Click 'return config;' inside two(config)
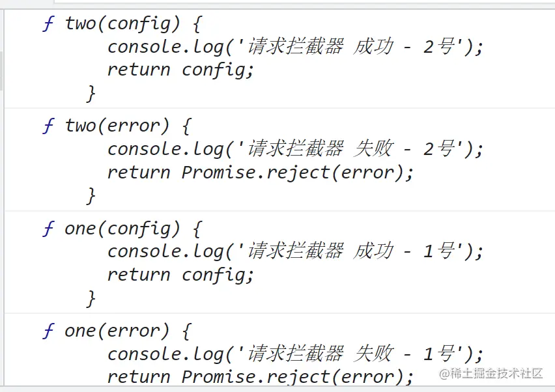This screenshot has height=392, width=555. (180, 70)
